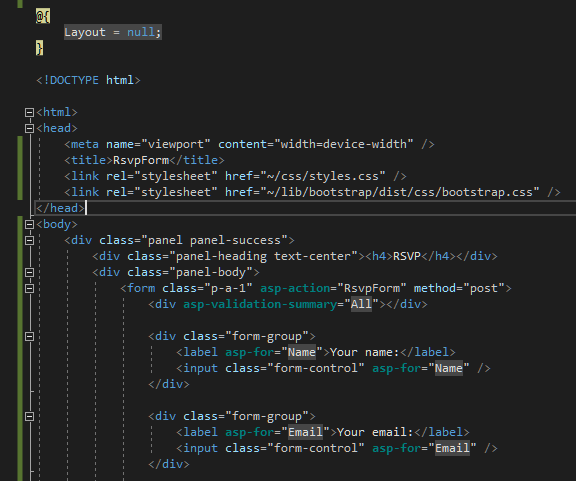
Task: Click the 'Layout = null;' statement
Action: 113,32
